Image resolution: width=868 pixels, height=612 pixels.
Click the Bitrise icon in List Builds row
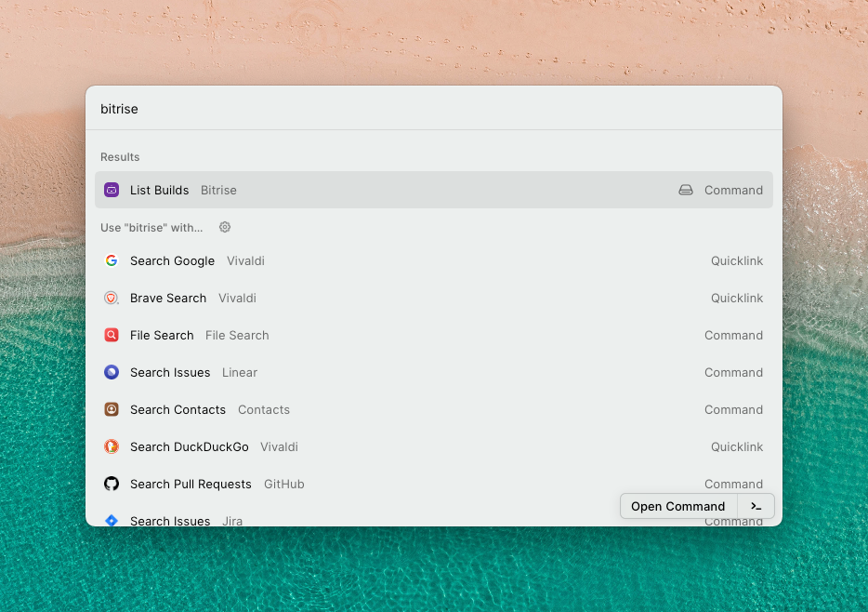[x=112, y=190]
